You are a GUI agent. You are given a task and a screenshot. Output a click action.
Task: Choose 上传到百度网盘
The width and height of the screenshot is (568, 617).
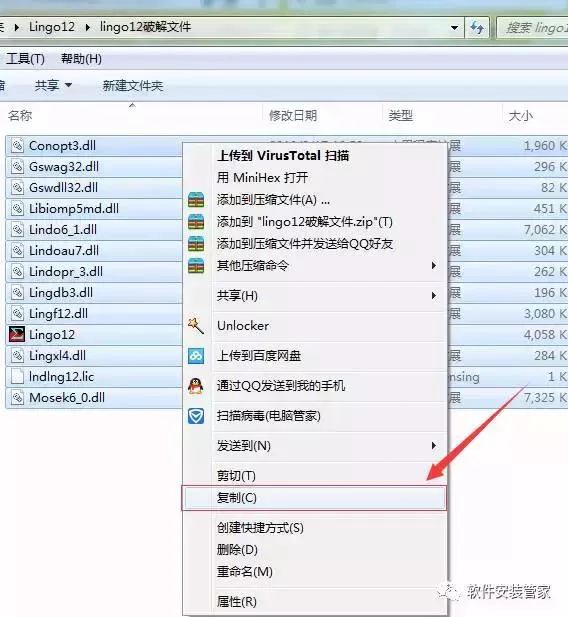259,356
